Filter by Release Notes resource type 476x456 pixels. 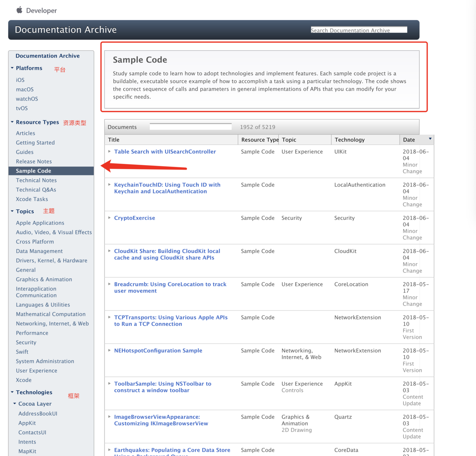[34, 162]
